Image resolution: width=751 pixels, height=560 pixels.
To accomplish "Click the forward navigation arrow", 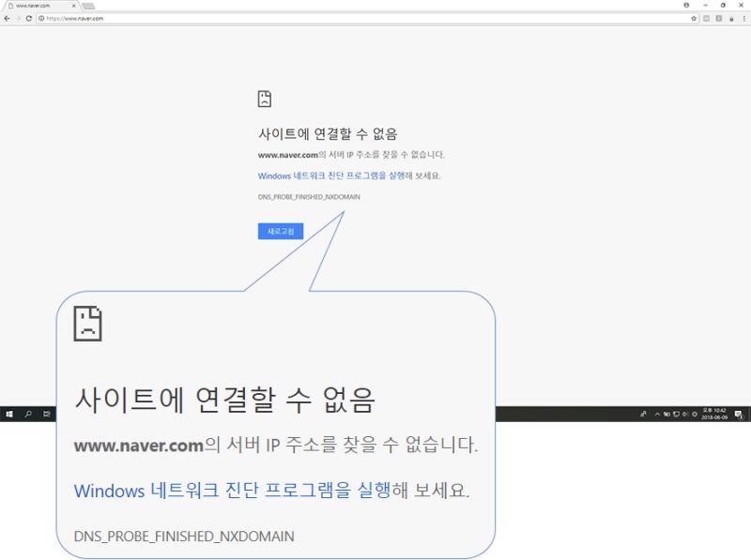I will (x=18, y=18).
